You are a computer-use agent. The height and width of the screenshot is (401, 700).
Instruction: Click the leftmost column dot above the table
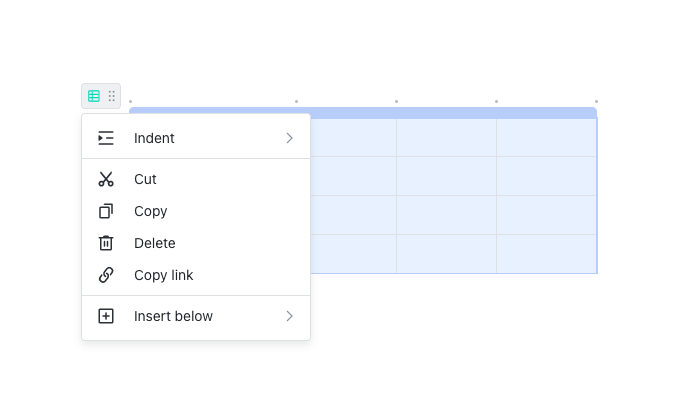tap(130, 101)
